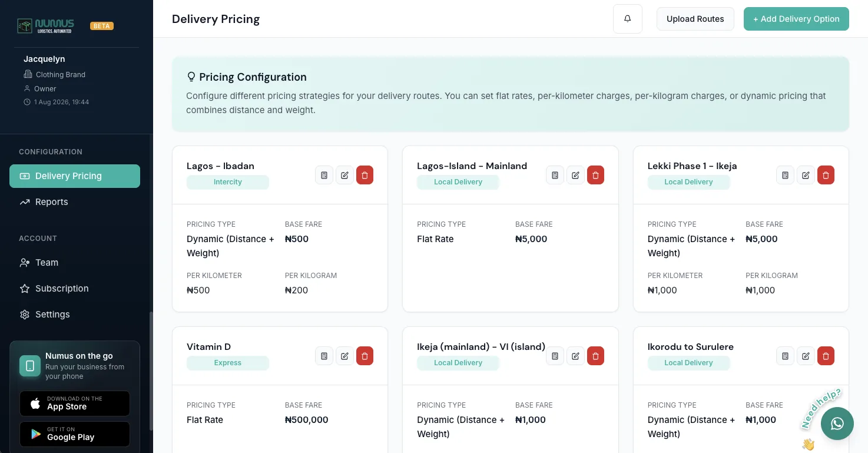Open the Team page

(x=75, y=263)
